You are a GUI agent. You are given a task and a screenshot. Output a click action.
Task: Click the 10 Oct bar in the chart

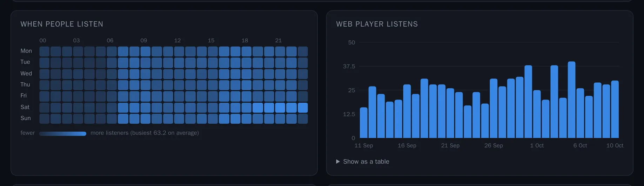pos(615,109)
